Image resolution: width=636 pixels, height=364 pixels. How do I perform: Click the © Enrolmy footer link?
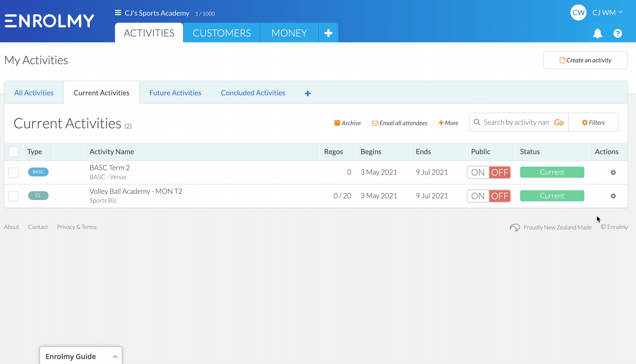coord(614,227)
